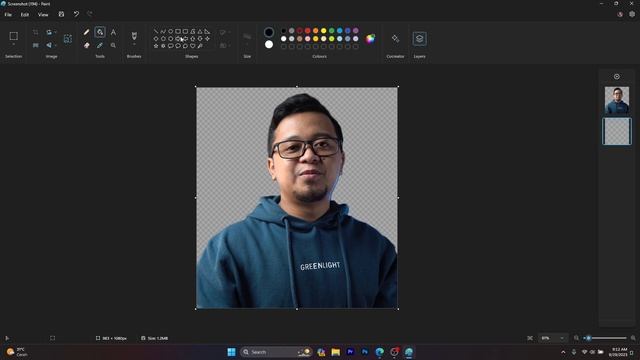The image size is (640, 360).
Task: Open the Cocreator tool
Action: [395, 39]
